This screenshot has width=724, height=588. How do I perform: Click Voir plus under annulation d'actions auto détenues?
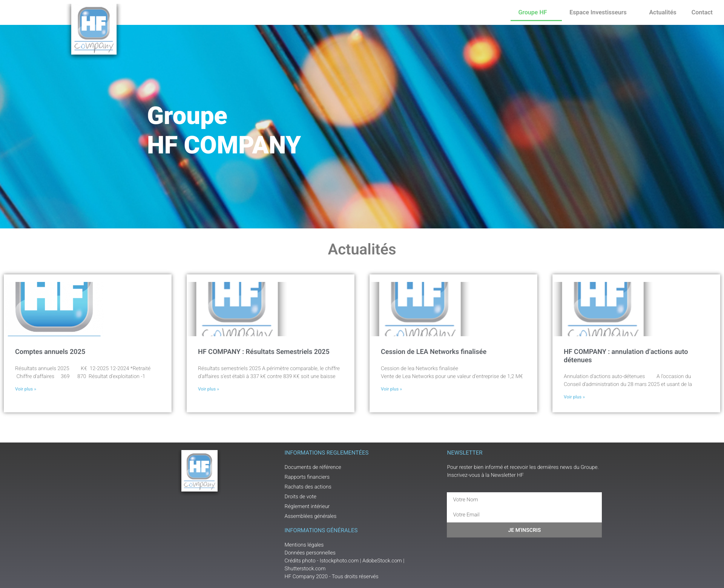pos(574,397)
